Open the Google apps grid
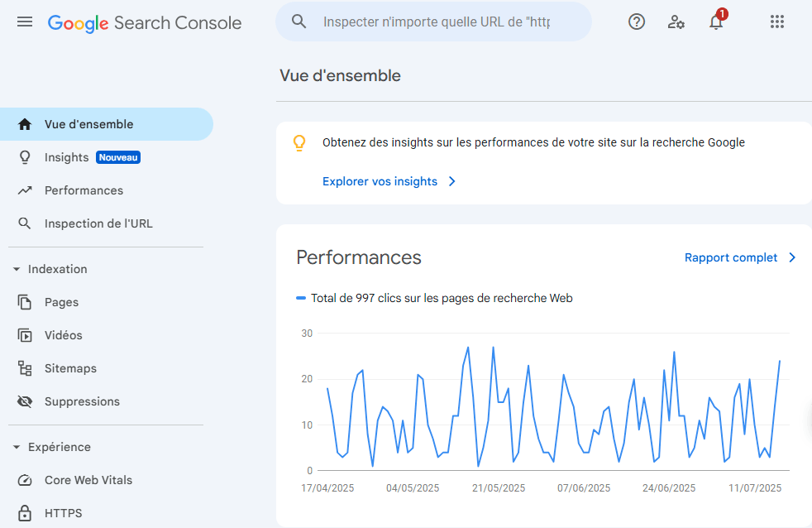This screenshot has height=528, width=812. point(777,22)
